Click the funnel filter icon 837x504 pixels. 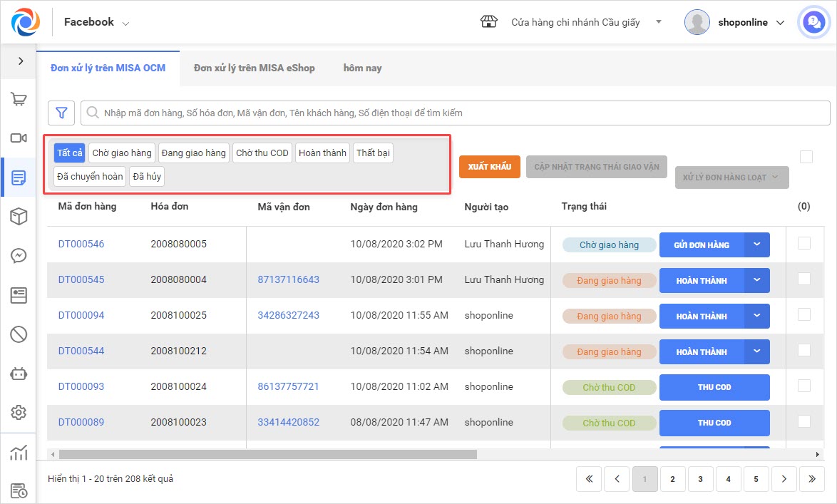61,113
